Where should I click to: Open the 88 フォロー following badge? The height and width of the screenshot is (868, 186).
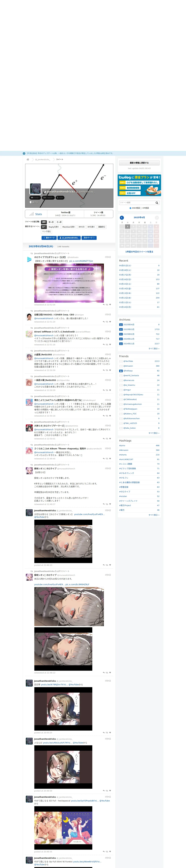(35, 198)
